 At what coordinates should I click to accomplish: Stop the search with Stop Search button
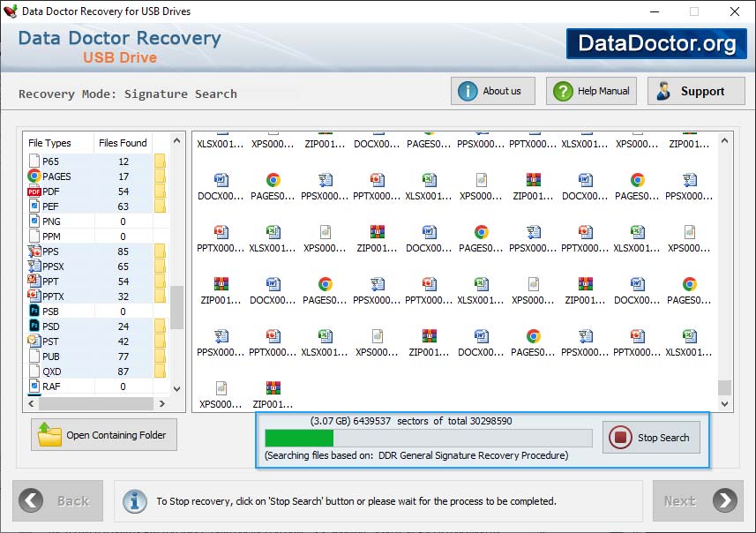pyautogui.click(x=651, y=438)
